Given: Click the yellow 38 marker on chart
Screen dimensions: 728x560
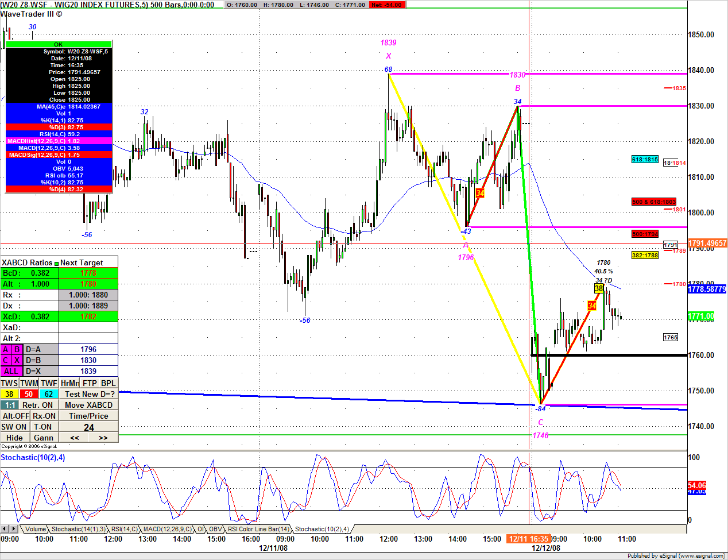Looking at the screenshot, I should click(598, 289).
